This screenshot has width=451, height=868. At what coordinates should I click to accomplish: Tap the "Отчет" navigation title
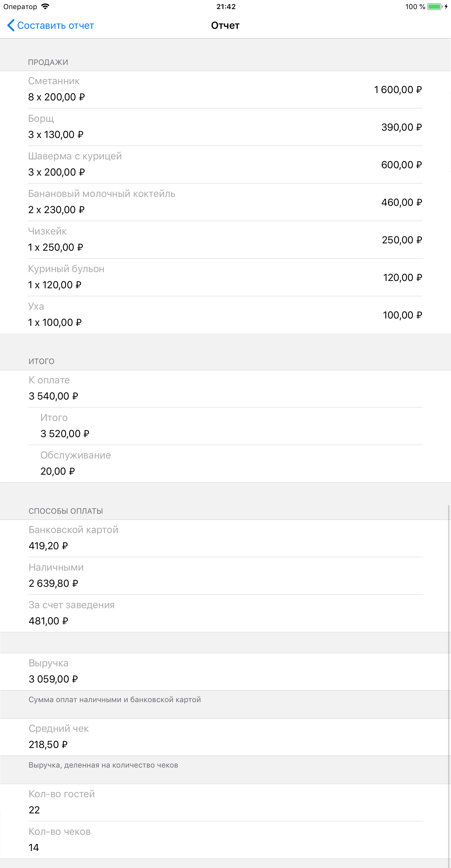point(225,26)
